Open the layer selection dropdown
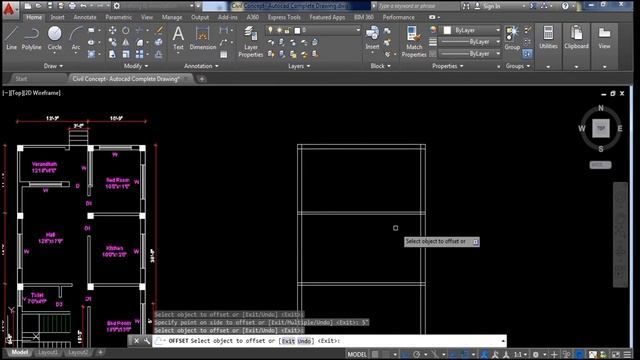 click(313, 30)
